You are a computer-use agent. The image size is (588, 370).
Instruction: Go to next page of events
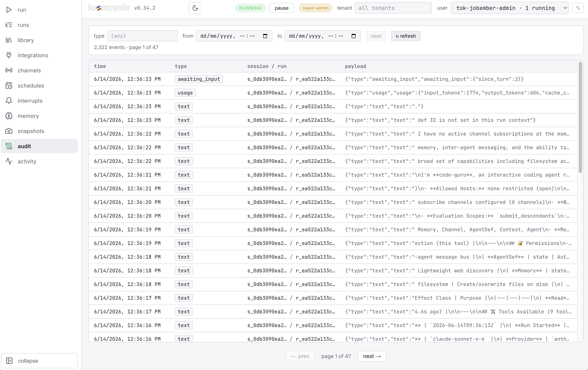tap(372, 356)
